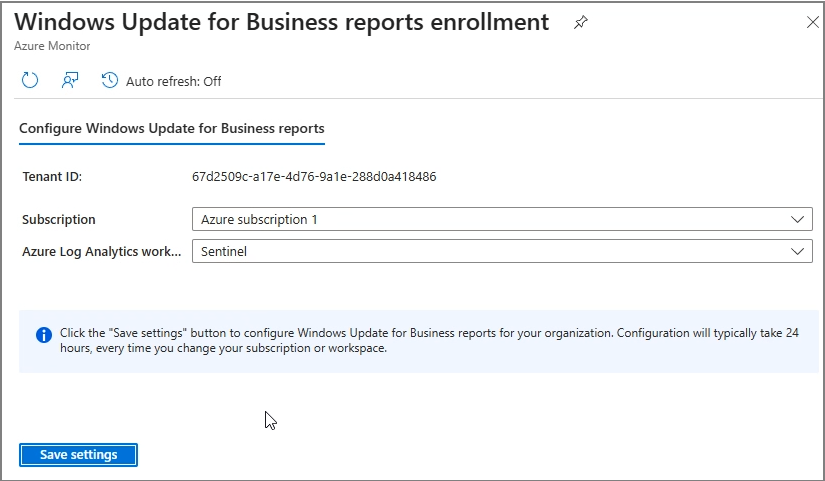Open the feedback icon
Viewport: 825px width, 481px height.
click(x=70, y=81)
